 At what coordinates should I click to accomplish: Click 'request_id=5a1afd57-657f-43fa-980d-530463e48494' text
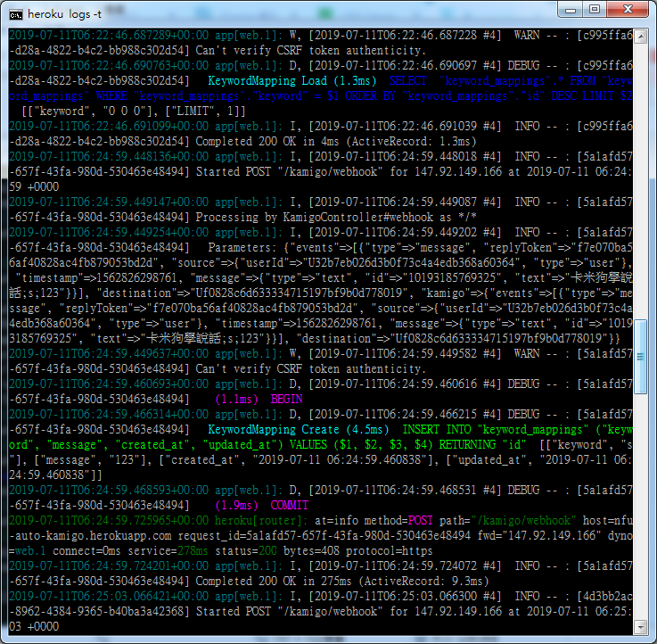pyautogui.click(x=324, y=536)
